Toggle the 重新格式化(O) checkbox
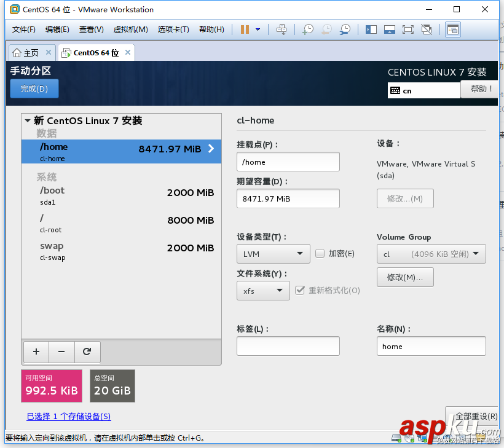 pyautogui.click(x=300, y=291)
